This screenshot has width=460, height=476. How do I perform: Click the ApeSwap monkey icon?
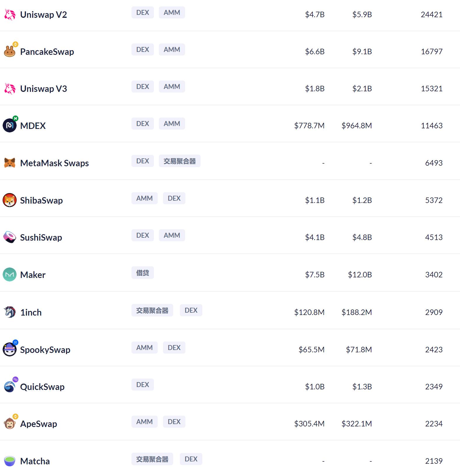tap(10, 423)
